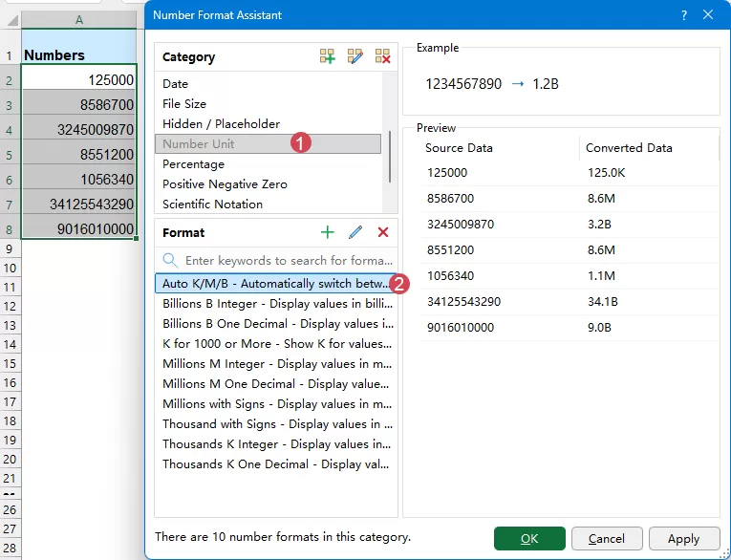This screenshot has width=731, height=560.
Task: Select spreadsheet cell containing 8551200
Action: 78,152
